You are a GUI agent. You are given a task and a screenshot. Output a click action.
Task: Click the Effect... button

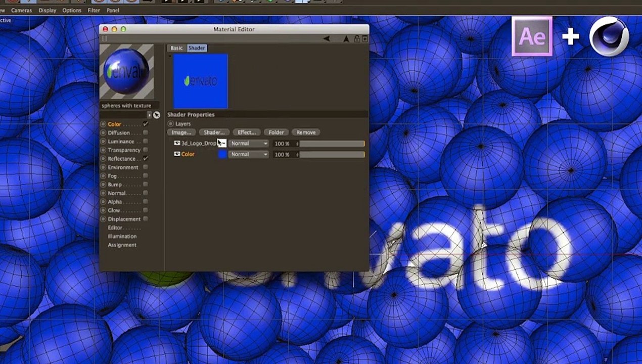(247, 132)
